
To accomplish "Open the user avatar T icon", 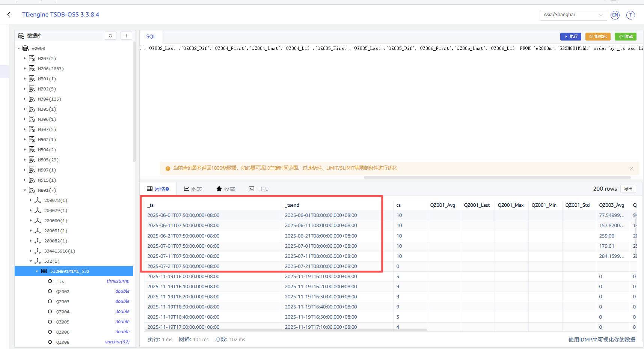I will coord(630,15).
